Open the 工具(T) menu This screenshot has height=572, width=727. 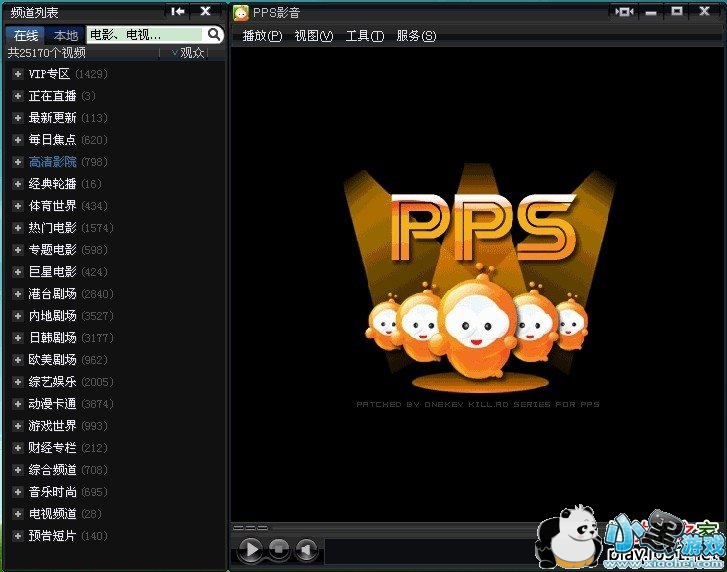(x=364, y=36)
